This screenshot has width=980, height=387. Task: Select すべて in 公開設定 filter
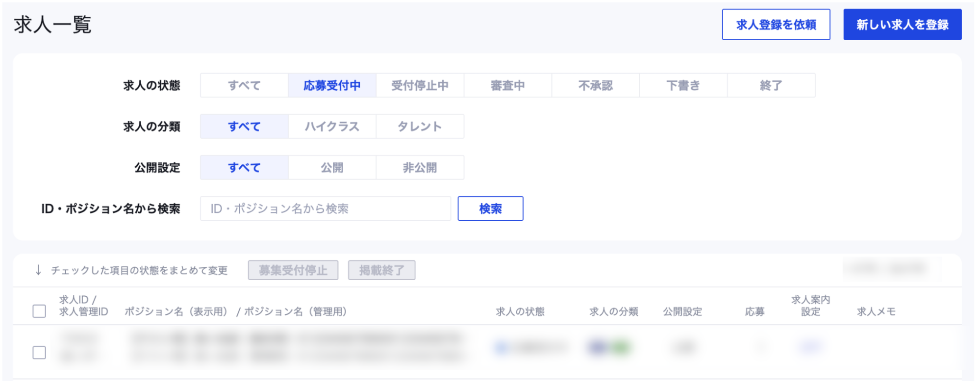(244, 168)
